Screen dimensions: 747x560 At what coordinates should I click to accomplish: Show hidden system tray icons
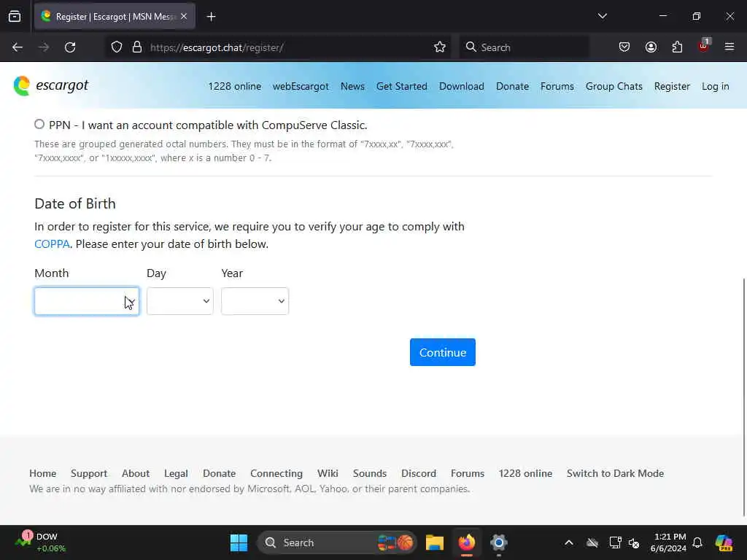(569, 542)
